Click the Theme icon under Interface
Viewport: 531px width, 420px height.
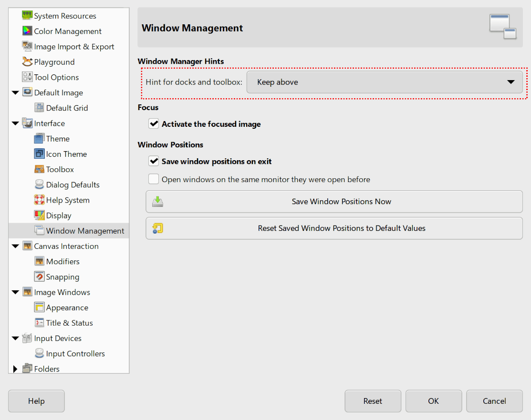click(40, 138)
